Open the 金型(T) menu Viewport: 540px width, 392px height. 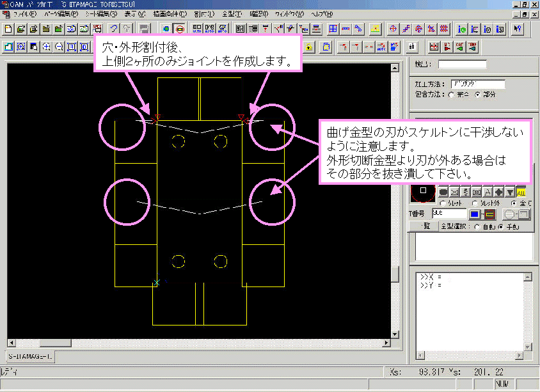point(232,14)
